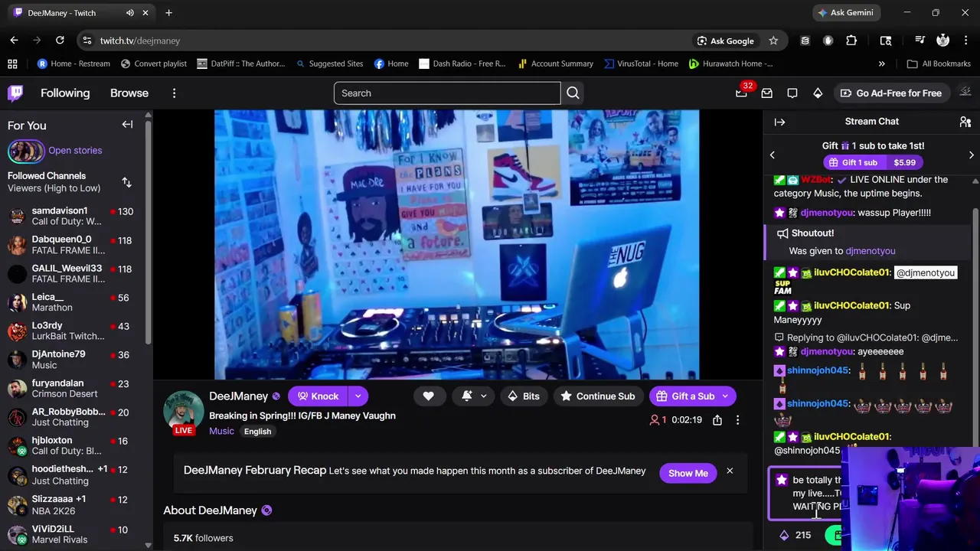Click djmenotyou username in shoutout message
Viewport: 980px width, 551px height.
pos(870,251)
